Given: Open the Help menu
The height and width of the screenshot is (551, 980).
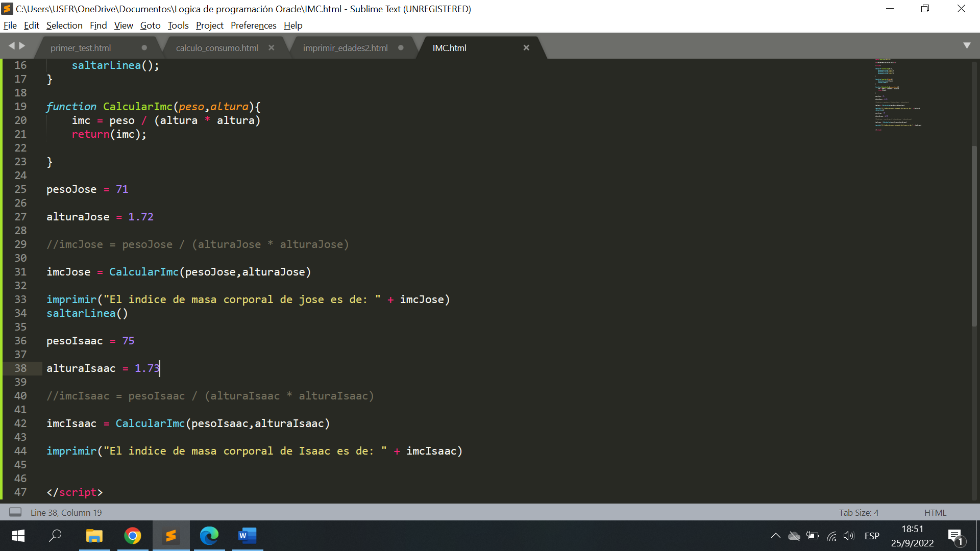Looking at the screenshot, I should coord(293,26).
